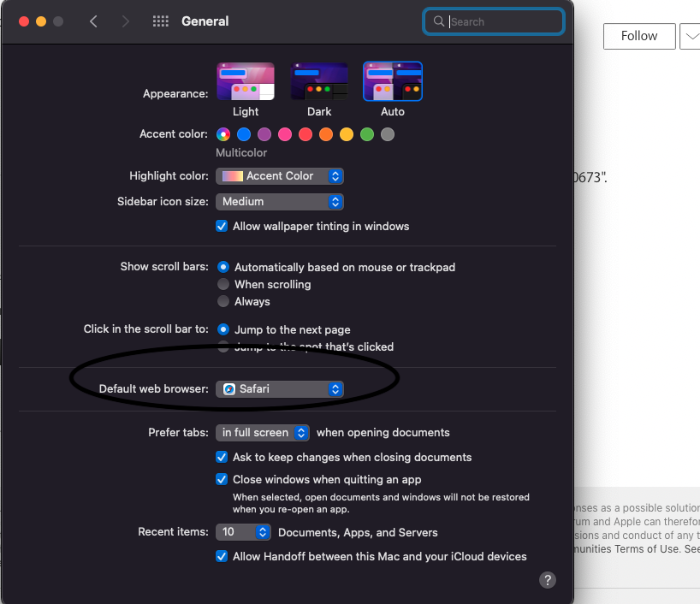Select When scrolling radio option
The height and width of the screenshot is (604, 700).
click(x=223, y=284)
